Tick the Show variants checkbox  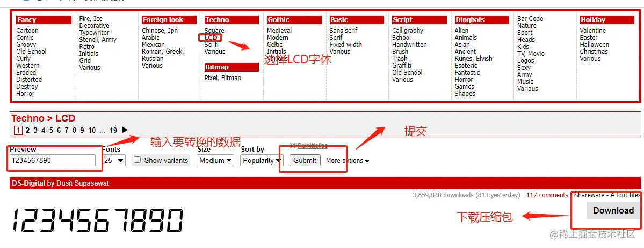click(x=137, y=160)
